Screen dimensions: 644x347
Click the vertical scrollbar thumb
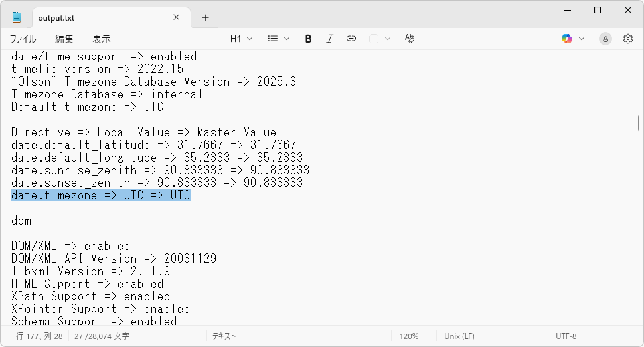pyautogui.click(x=638, y=124)
